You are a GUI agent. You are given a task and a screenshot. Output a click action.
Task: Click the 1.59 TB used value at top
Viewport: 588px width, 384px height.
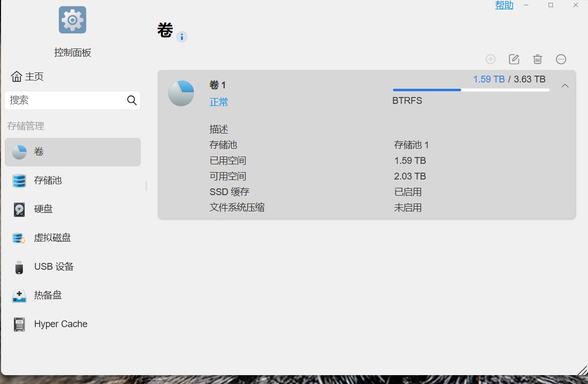[x=489, y=79]
